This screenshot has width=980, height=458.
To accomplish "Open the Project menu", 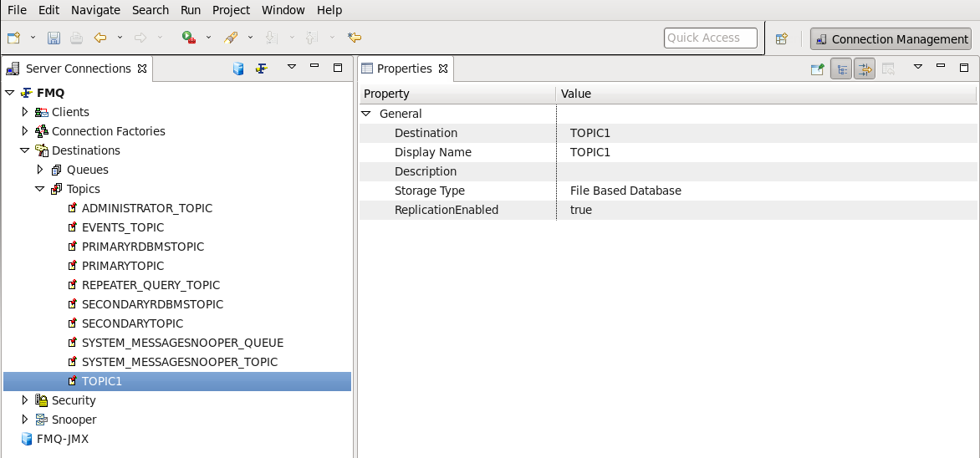I will tap(231, 10).
